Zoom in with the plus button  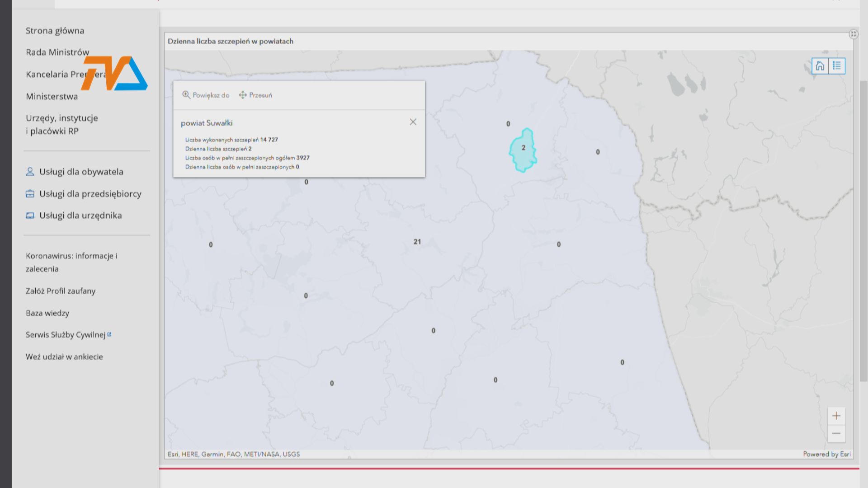[x=836, y=416]
